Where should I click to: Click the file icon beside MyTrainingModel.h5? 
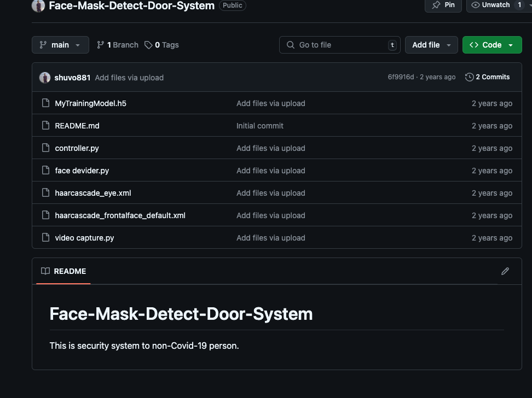pyautogui.click(x=45, y=103)
